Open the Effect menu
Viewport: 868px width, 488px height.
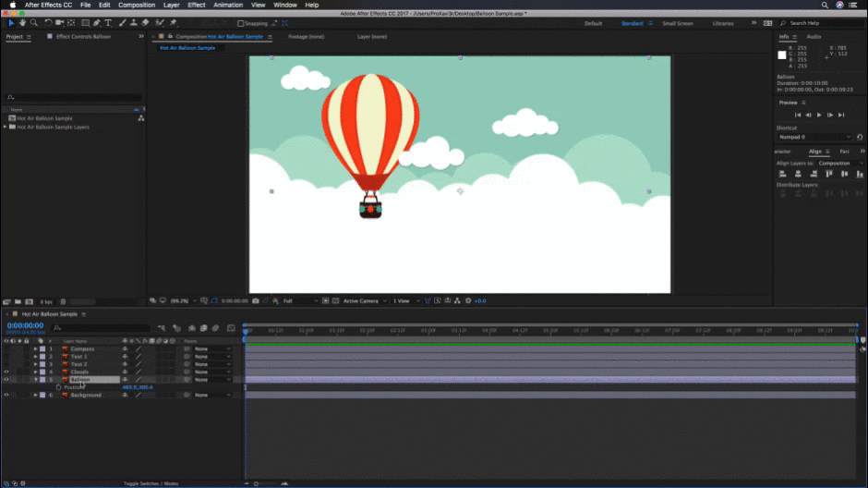coord(196,5)
